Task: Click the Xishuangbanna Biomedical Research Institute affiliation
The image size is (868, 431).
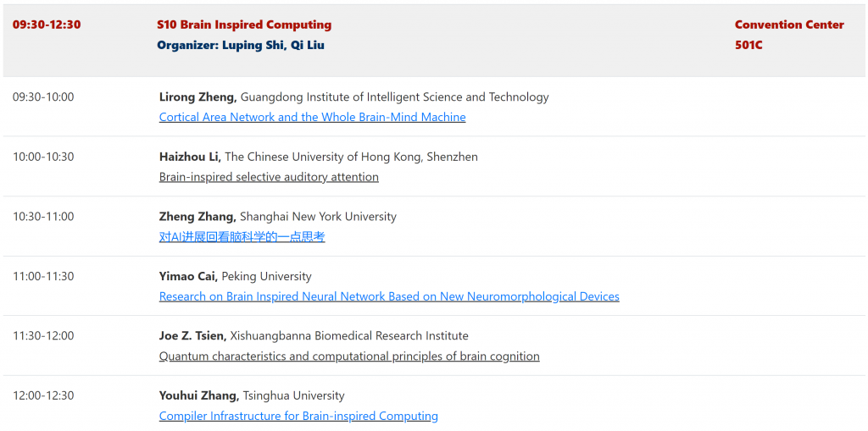Action: click(x=349, y=336)
